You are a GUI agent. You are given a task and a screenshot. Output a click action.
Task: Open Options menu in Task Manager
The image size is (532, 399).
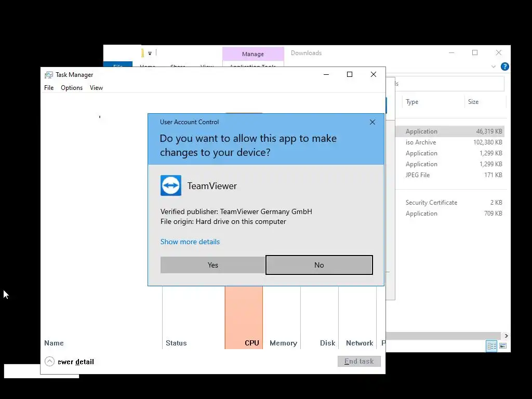coord(72,87)
